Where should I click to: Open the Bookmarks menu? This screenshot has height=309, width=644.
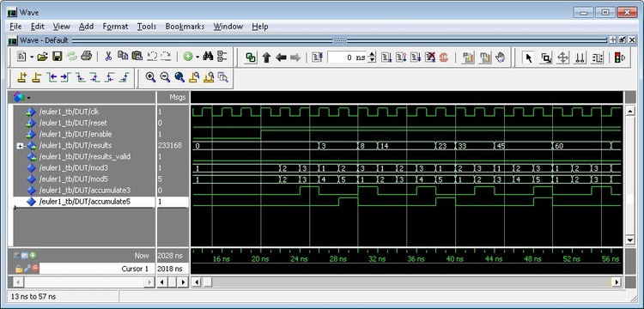(185, 27)
